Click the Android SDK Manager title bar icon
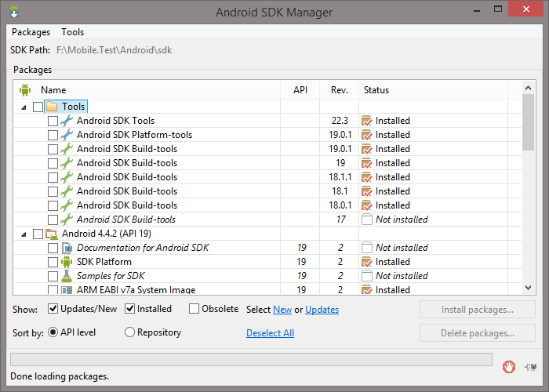The width and height of the screenshot is (549, 392). click(x=14, y=12)
